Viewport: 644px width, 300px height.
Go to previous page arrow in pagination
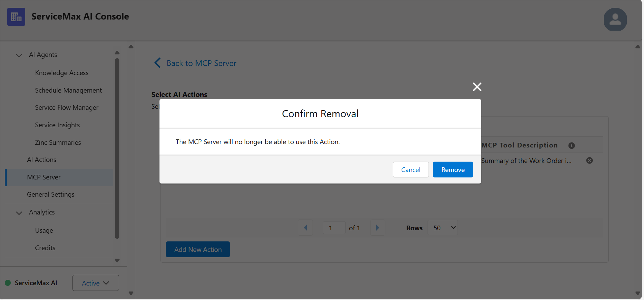305,228
